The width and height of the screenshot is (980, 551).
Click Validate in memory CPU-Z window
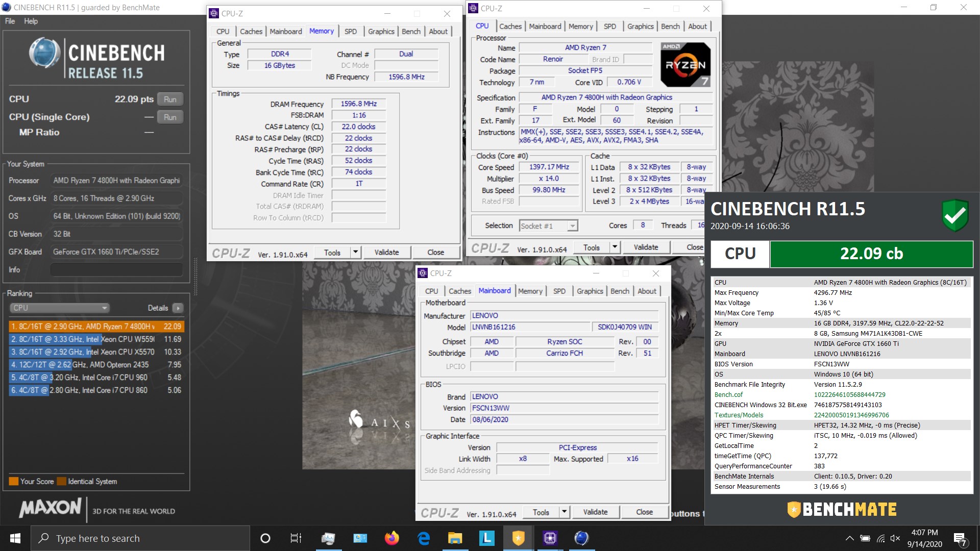(x=386, y=252)
